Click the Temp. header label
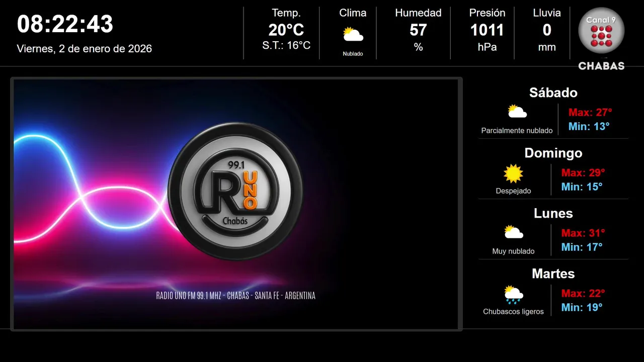644x362 pixels. (286, 13)
